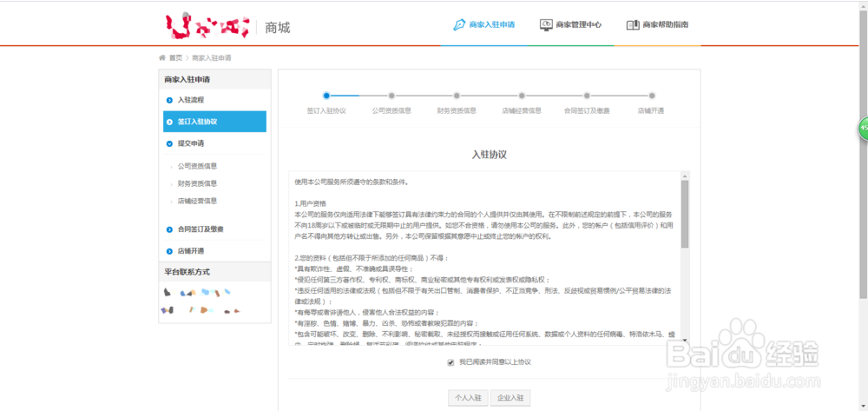868x411 pixels.
Task: Click the arrow icon beside 签订入驻协议 sidebar item
Action: coord(170,122)
